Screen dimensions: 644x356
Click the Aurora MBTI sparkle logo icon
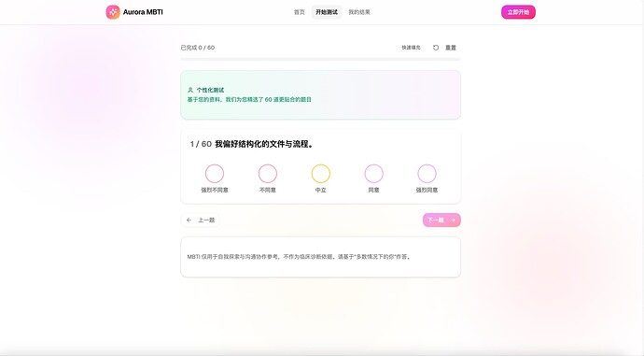pos(113,12)
